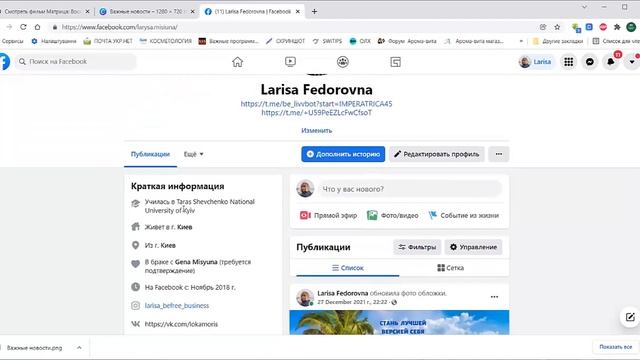640x360 pixels.
Task: Switch to the Смотреть фильм Матрица tab
Action: click(44, 11)
